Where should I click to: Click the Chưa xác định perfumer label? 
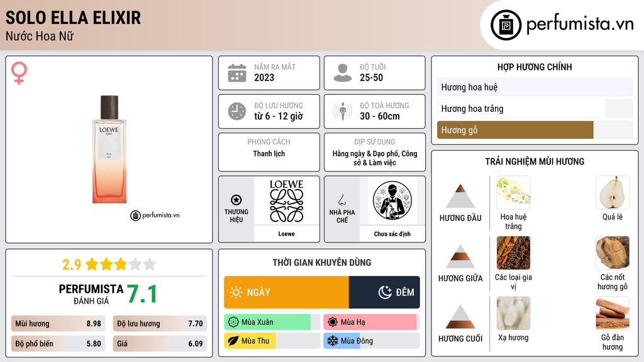(392, 234)
